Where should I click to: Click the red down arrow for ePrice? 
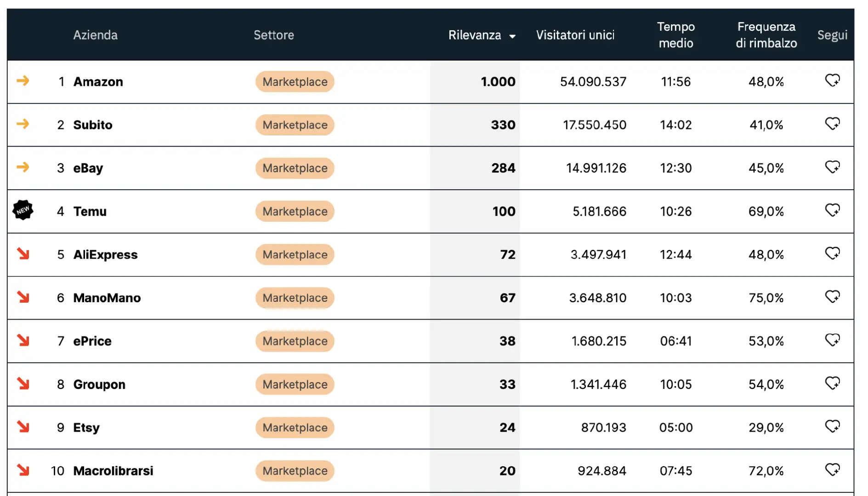23,340
